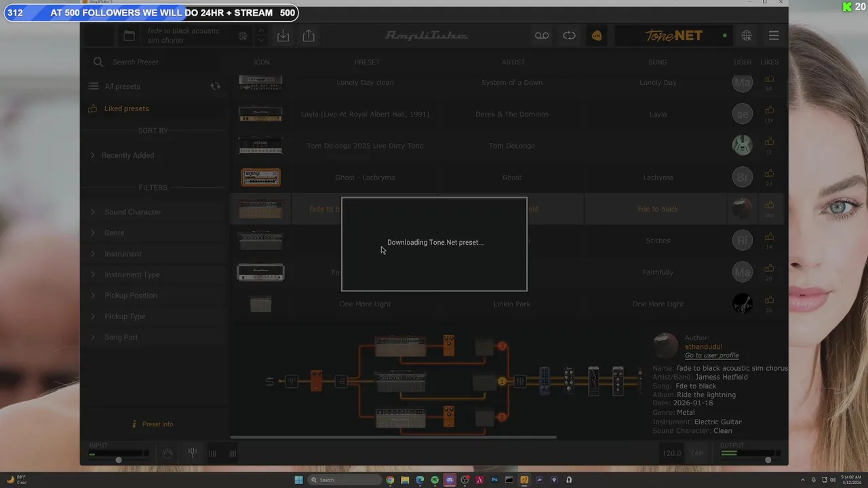868x488 pixels.
Task: Click orange stomp pedal after the tuner
Action: [316, 381]
